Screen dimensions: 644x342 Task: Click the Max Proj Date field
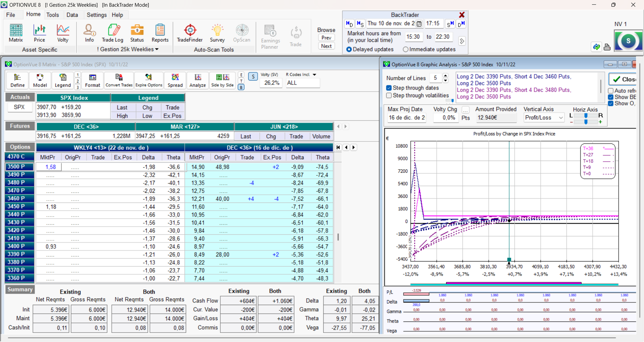(x=406, y=118)
